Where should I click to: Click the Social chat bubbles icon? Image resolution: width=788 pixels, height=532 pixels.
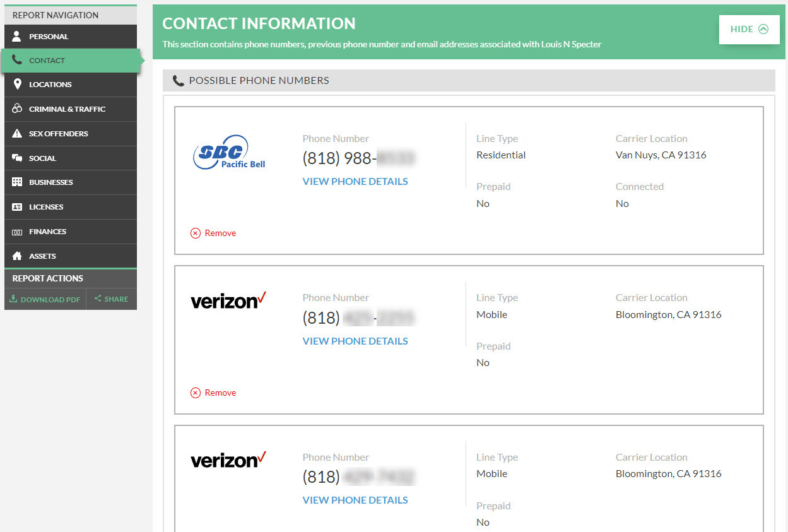pyautogui.click(x=17, y=158)
